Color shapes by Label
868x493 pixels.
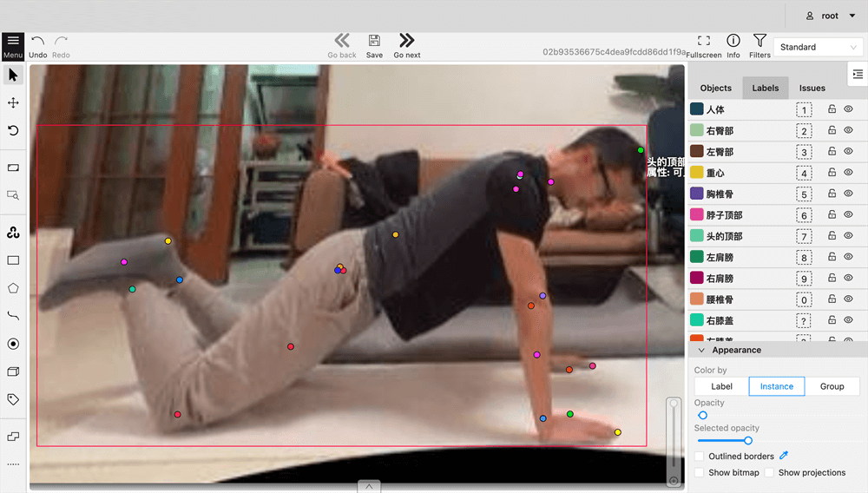tap(721, 386)
